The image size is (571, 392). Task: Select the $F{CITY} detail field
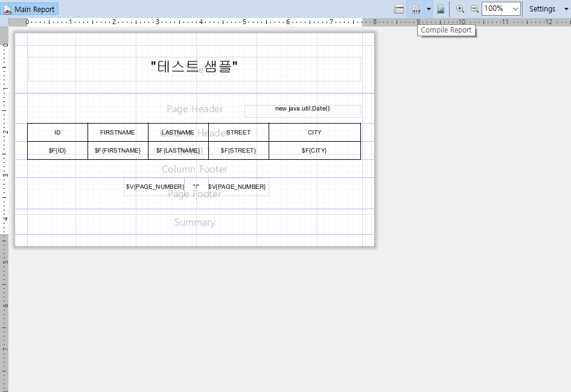pos(314,150)
